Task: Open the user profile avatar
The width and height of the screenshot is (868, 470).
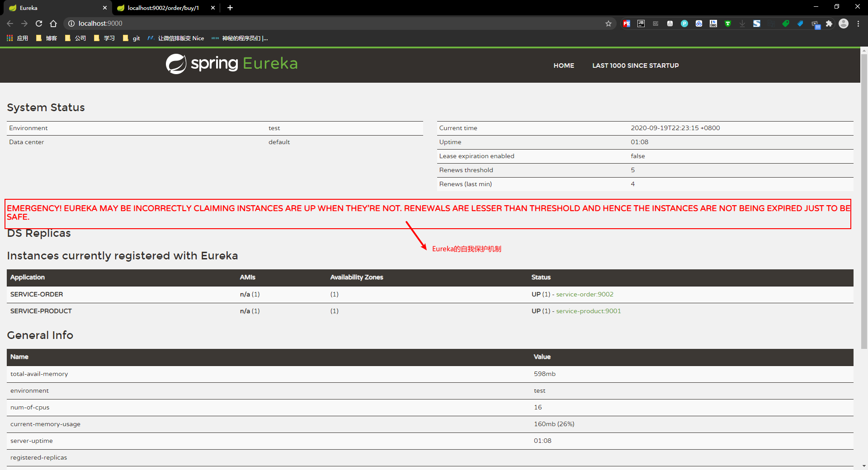Action: pyautogui.click(x=844, y=23)
